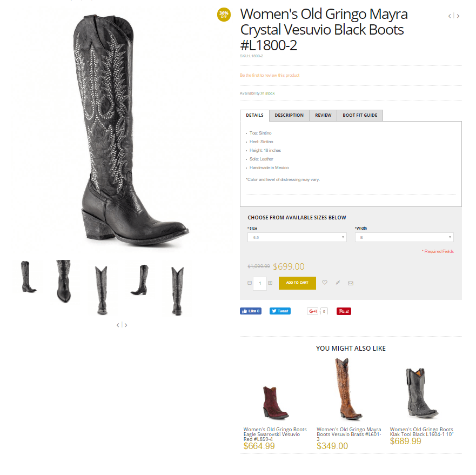Show previous thumbnails with gallery left arrow
This screenshot has width=476, height=475.
coord(118,325)
